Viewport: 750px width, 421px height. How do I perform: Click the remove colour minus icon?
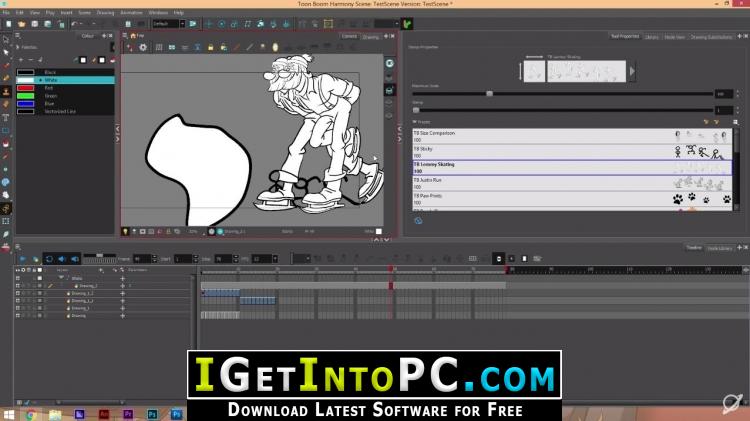click(x=31, y=60)
